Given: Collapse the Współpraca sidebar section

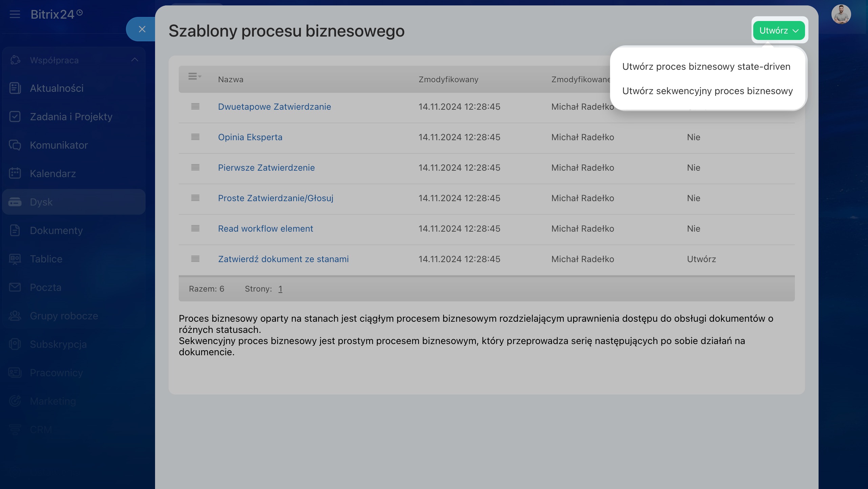Looking at the screenshot, I should (134, 60).
